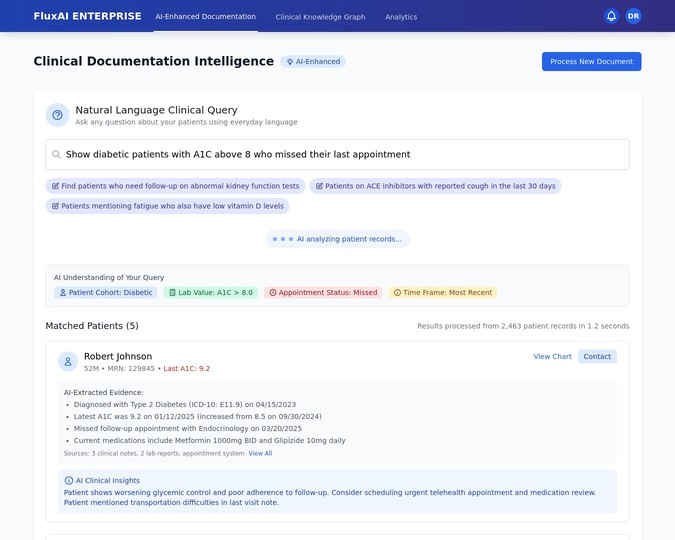Click Contact button for Robert Johnson
The image size is (675, 540).
[597, 357]
